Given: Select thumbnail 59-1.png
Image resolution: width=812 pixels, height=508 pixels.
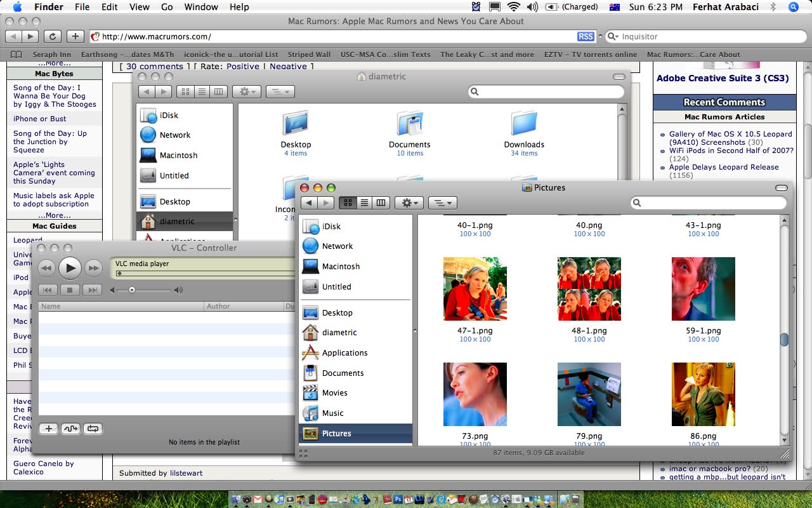Looking at the screenshot, I should (x=704, y=289).
